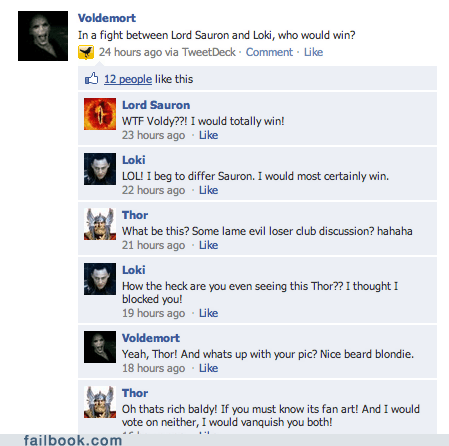
Task: Open Voldemort's main profile picture
Action: coord(43,36)
